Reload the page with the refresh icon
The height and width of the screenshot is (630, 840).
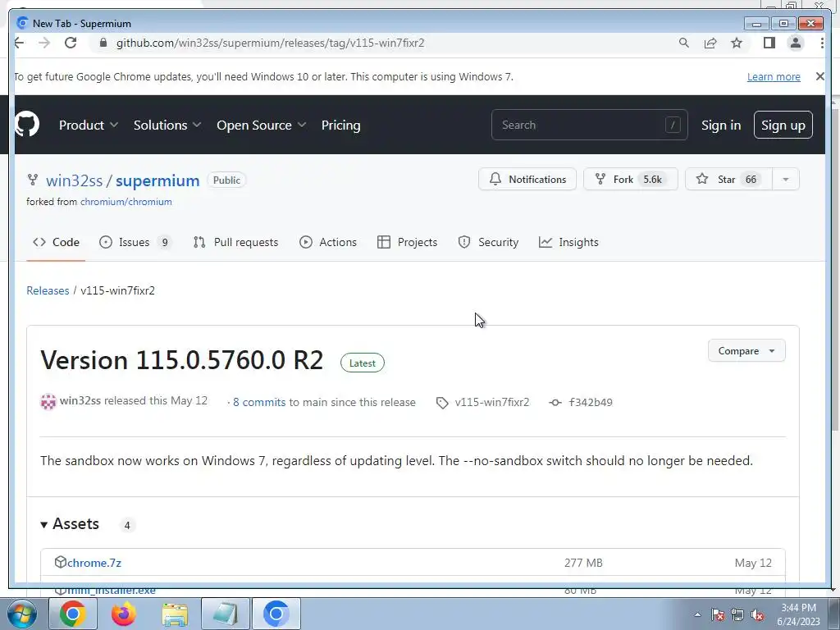pyautogui.click(x=71, y=43)
